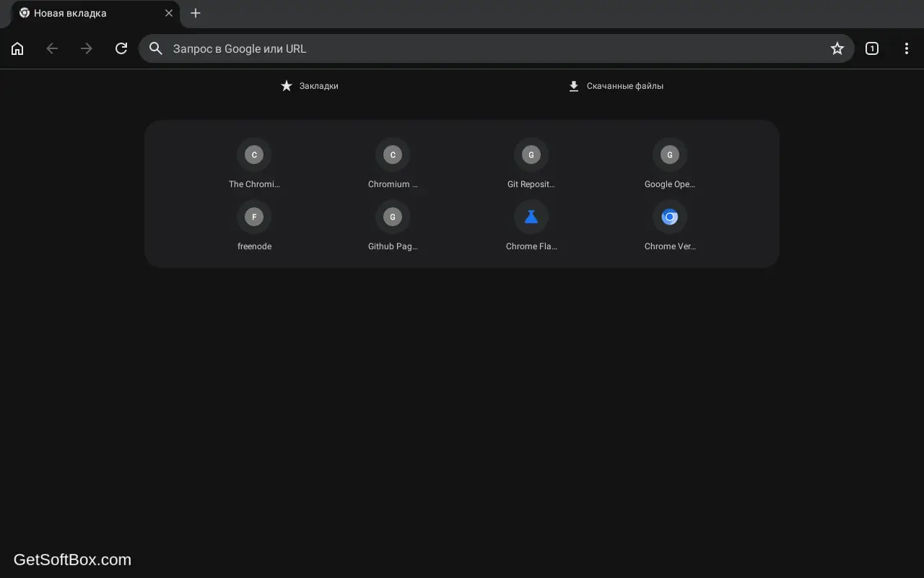The image size is (924, 578).
Task: Click the back navigation arrow
Action: pos(52,48)
